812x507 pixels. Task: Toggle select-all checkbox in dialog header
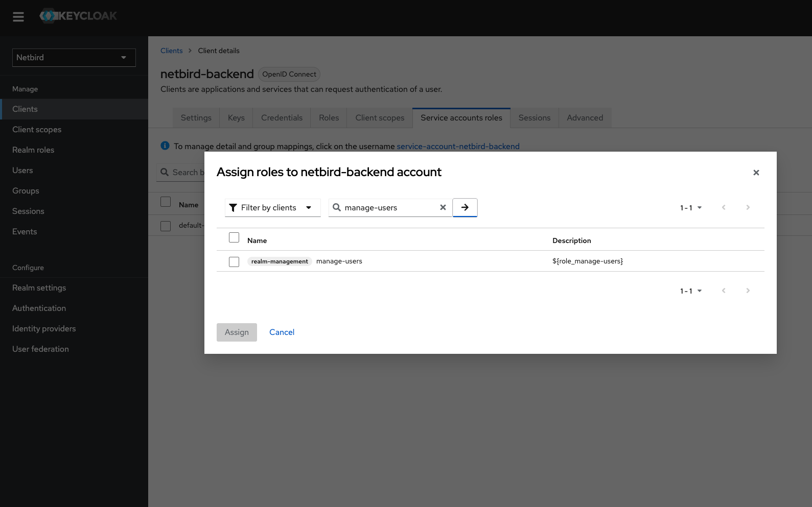(234, 238)
